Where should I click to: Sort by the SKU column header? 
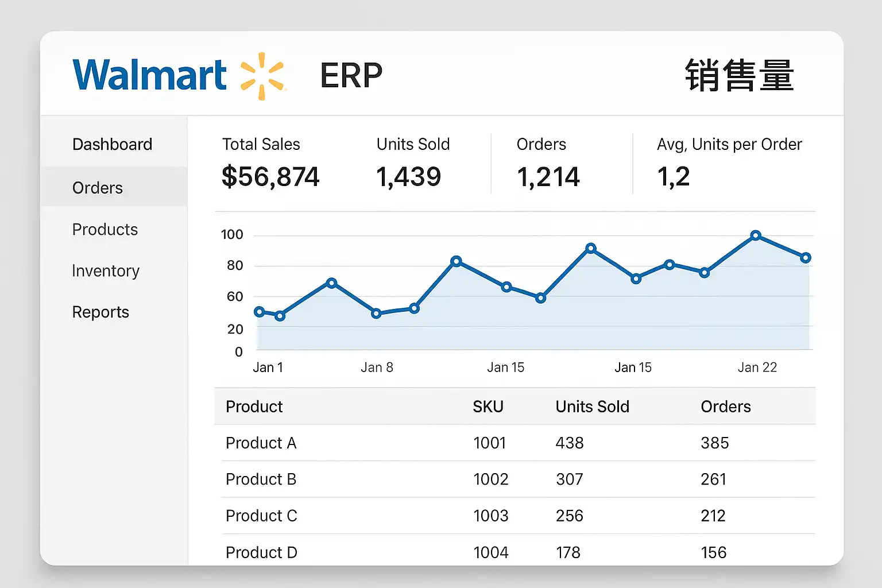coord(488,407)
